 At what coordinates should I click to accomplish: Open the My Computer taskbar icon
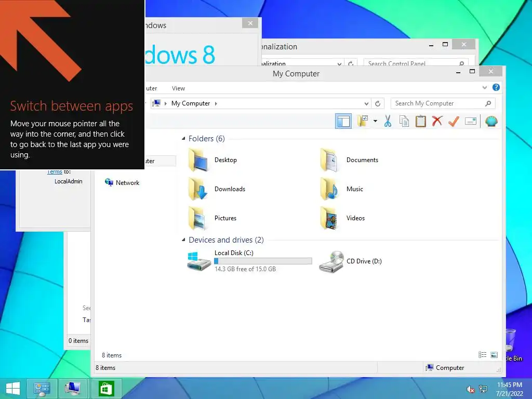click(73, 389)
